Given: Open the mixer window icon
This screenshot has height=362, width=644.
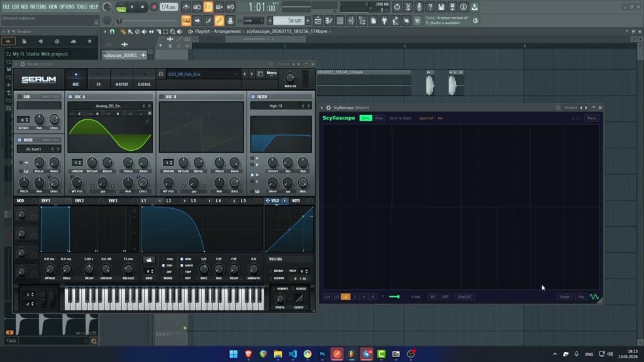Looking at the screenshot, I should pos(351,21).
